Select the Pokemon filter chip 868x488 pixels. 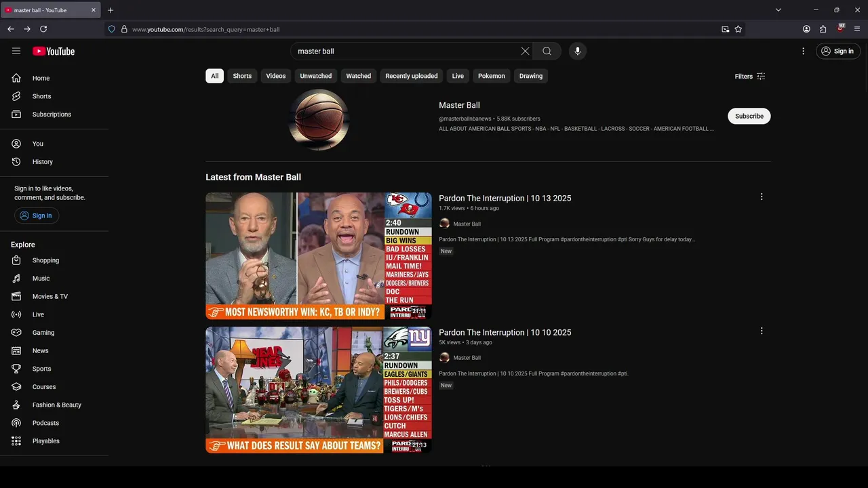click(x=492, y=76)
